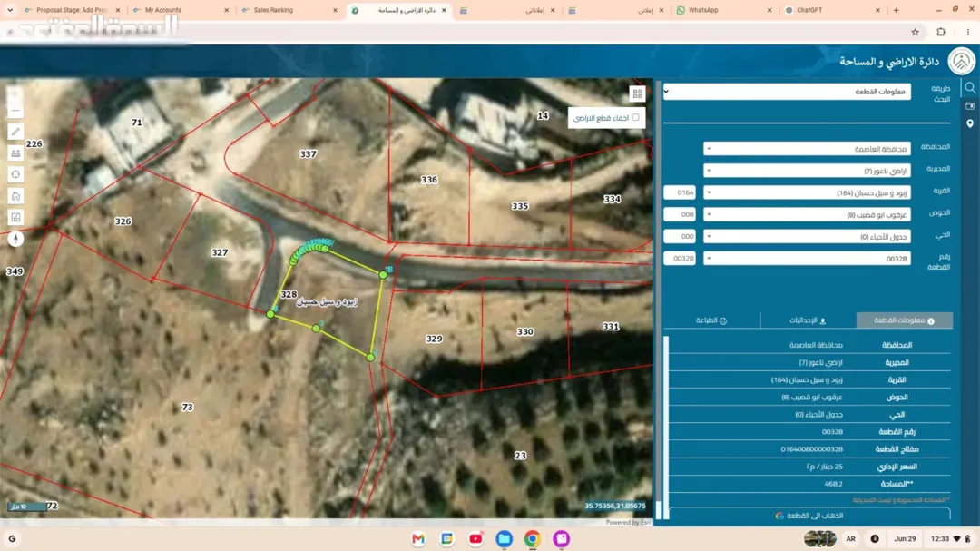Switch to the الطباعة print tab
980x551 pixels.
point(711,320)
